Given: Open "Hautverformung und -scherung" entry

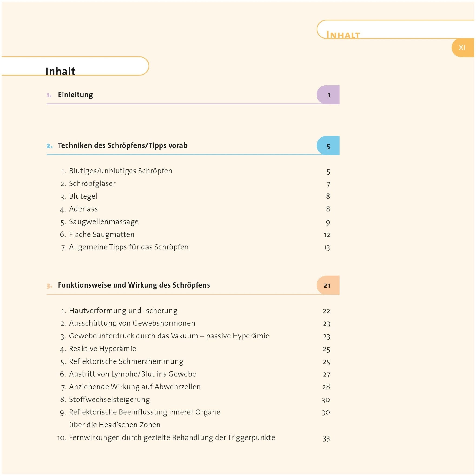Looking at the screenshot, I should (123, 311).
